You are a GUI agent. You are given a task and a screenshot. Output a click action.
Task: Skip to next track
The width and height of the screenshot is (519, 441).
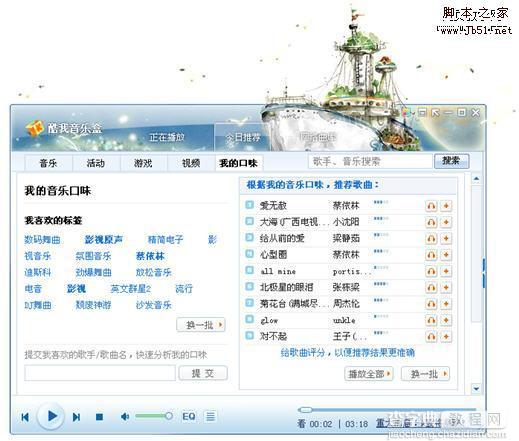pyautogui.click(x=76, y=417)
